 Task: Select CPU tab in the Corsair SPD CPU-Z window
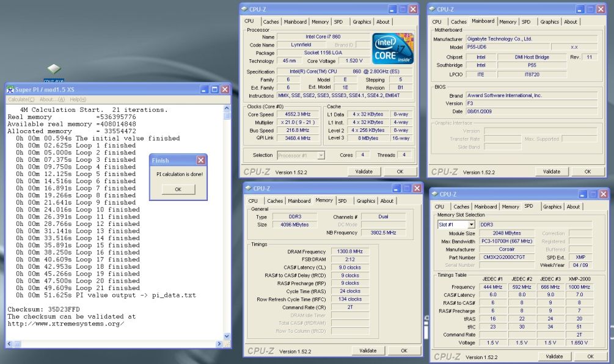(439, 206)
